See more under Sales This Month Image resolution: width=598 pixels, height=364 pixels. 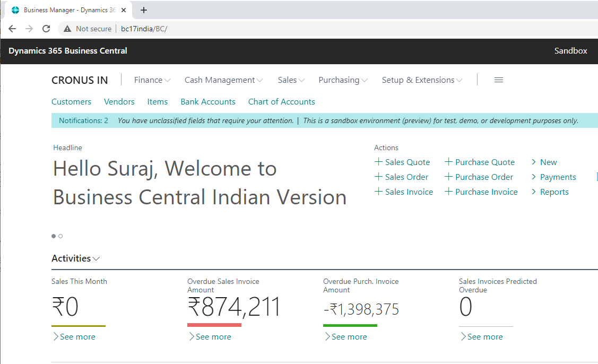click(x=74, y=336)
